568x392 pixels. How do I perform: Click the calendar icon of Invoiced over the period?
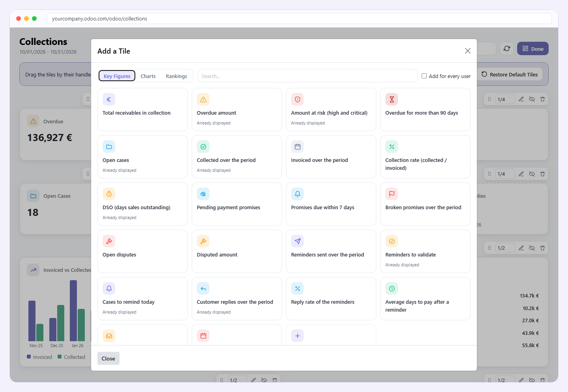(297, 147)
